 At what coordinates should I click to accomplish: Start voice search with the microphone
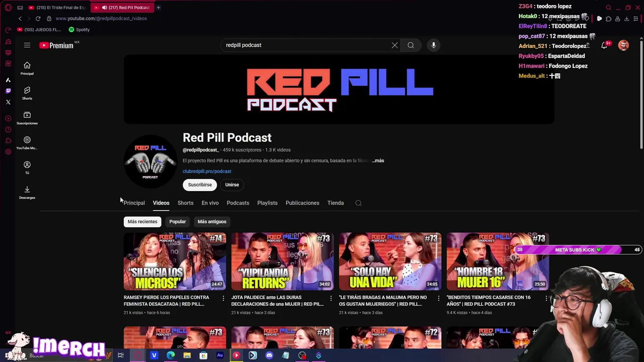(434, 45)
